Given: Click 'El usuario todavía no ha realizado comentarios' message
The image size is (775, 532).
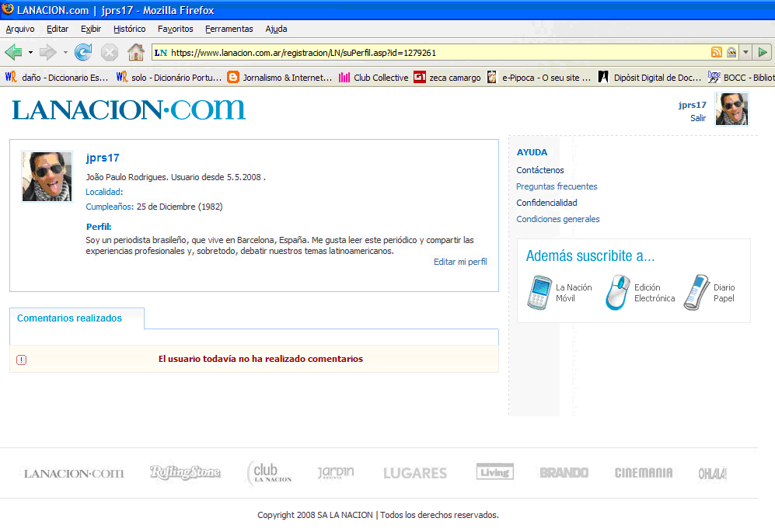Looking at the screenshot, I should coord(260,359).
